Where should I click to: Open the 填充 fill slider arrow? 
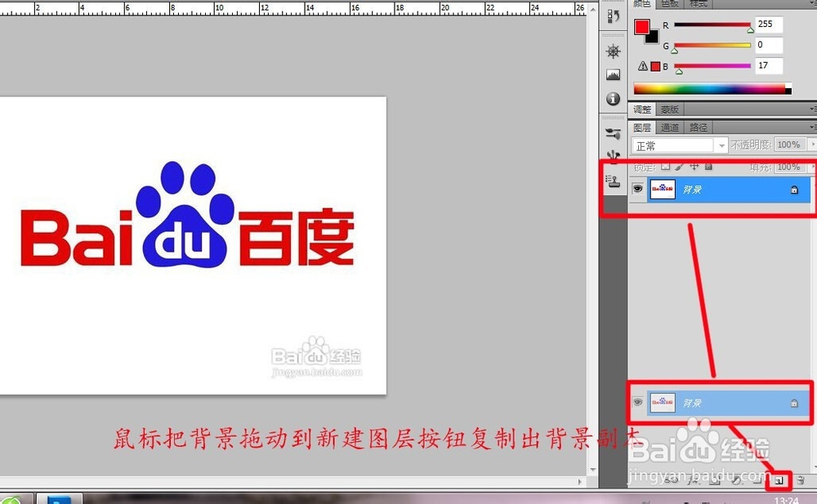[813, 167]
